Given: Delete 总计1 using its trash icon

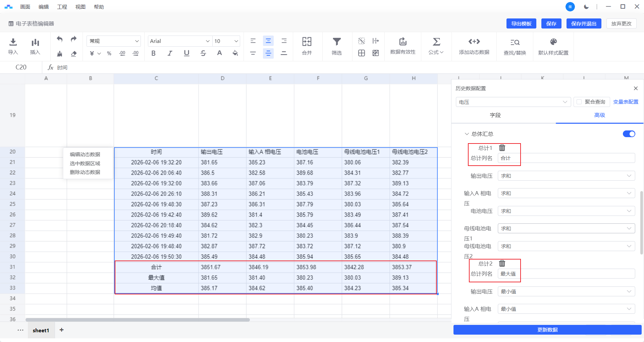Looking at the screenshot, I should coord(502,148).
